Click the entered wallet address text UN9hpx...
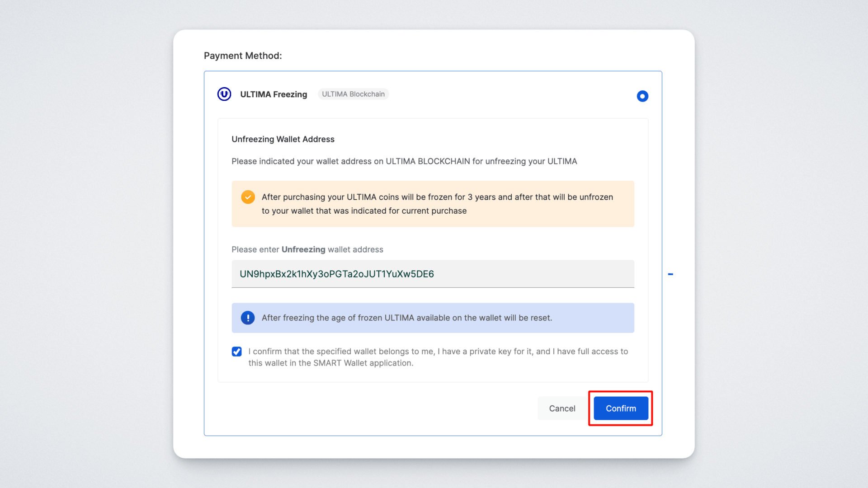 click(x=336, y=274)
